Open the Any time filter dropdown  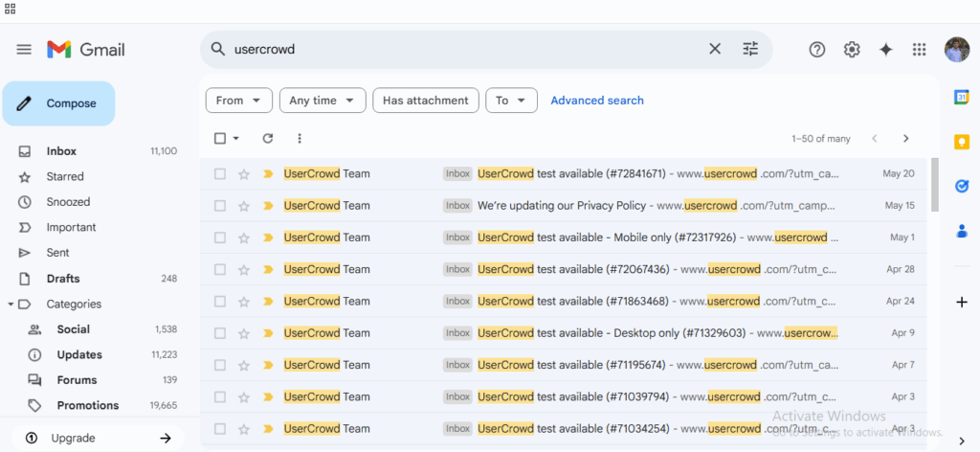coord(323,101)
